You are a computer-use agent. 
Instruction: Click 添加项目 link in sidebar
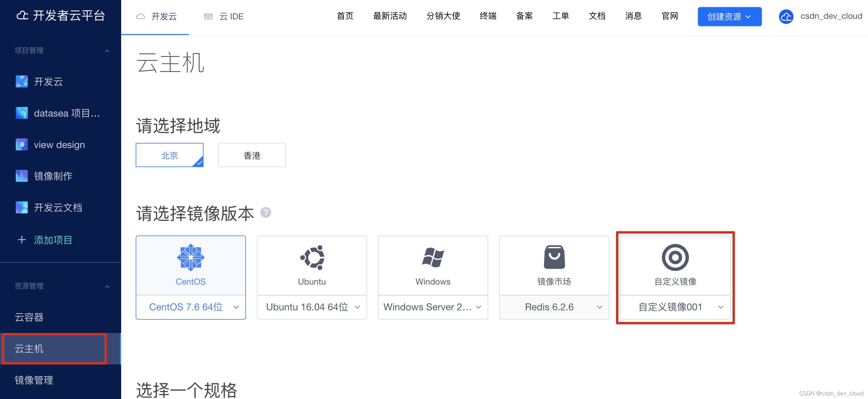tap(53, 240)
